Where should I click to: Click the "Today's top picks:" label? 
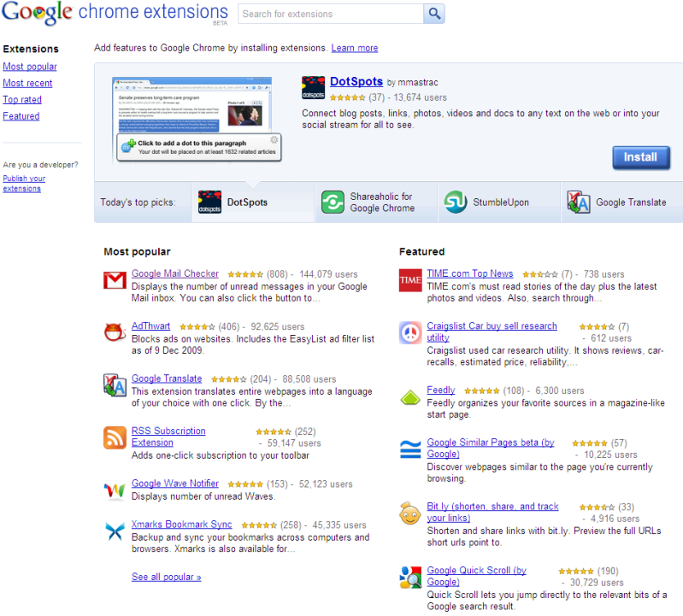(x=138, y=202)
